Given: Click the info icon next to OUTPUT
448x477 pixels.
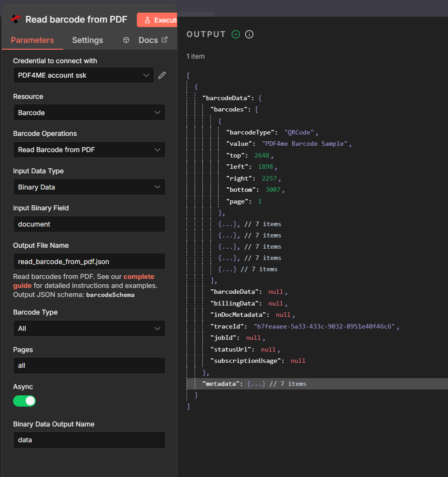Looking at the screenshot, I should 249,34.
